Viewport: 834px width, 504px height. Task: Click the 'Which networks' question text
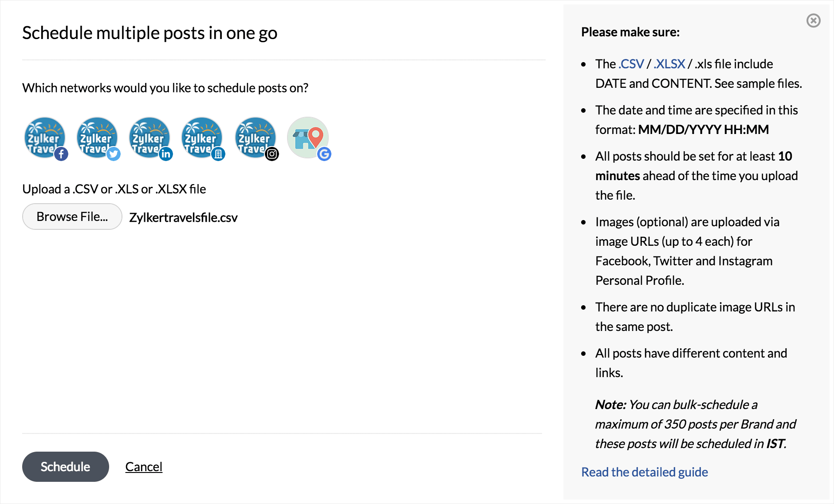coord(165,88)
